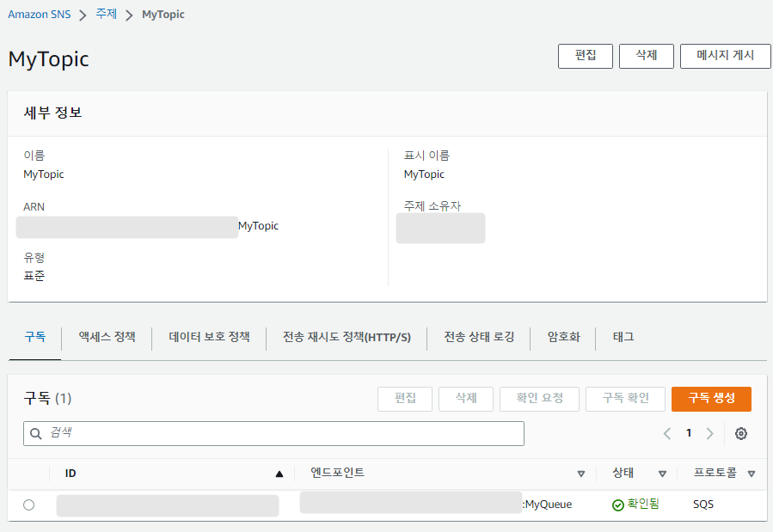
Task: Click the 상태 column header text
Action: (623, 473)
